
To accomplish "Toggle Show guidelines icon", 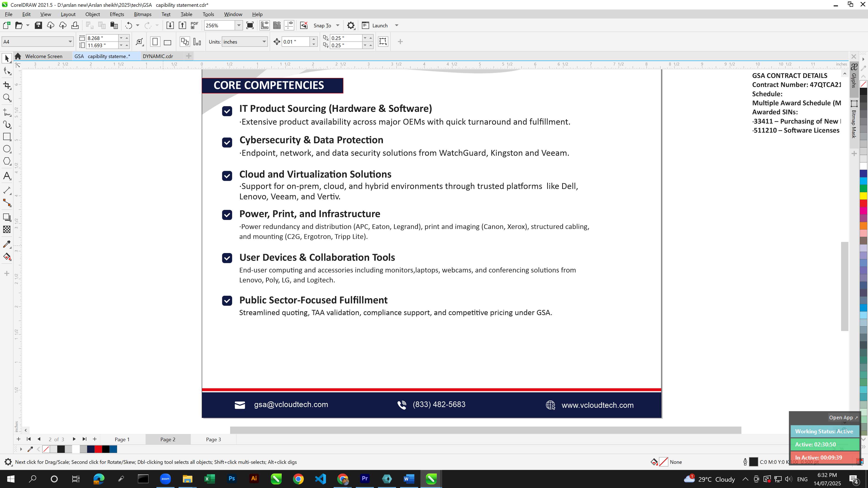I will click(x=289, y=26).
